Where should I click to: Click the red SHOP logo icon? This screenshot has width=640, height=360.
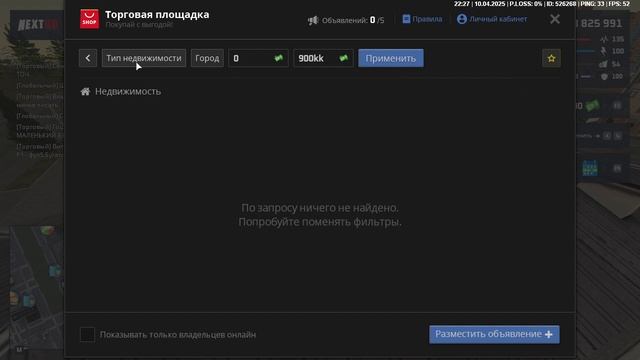89,19
